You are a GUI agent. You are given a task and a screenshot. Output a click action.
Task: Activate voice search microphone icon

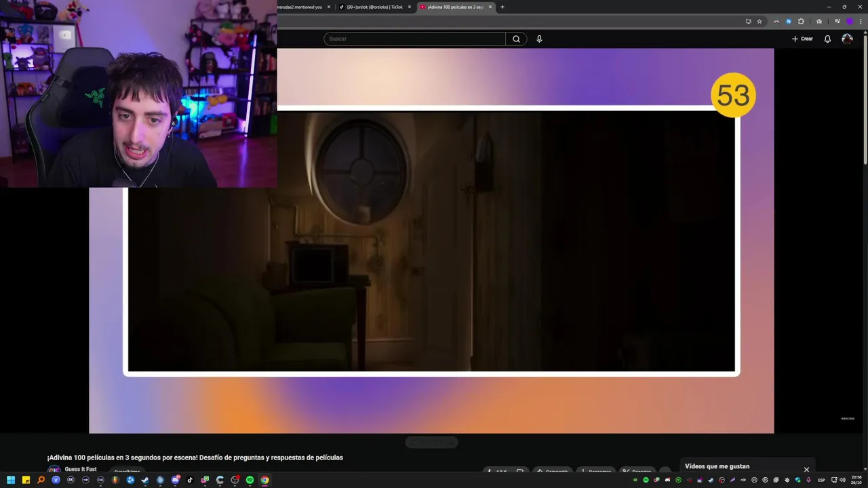coord(539,39)
